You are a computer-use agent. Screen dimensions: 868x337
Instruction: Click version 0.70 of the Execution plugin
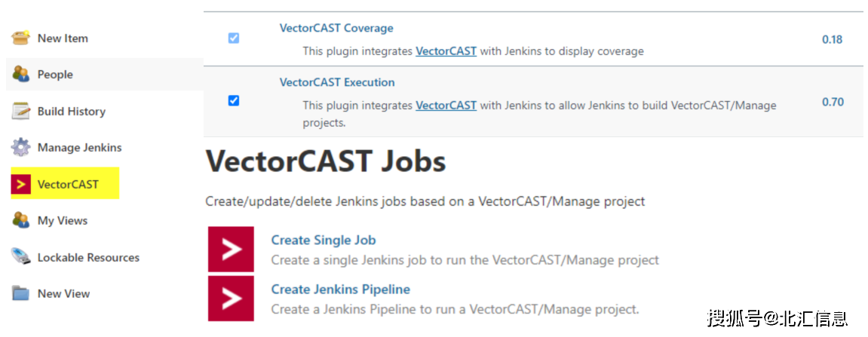click(x=833, y=102)
